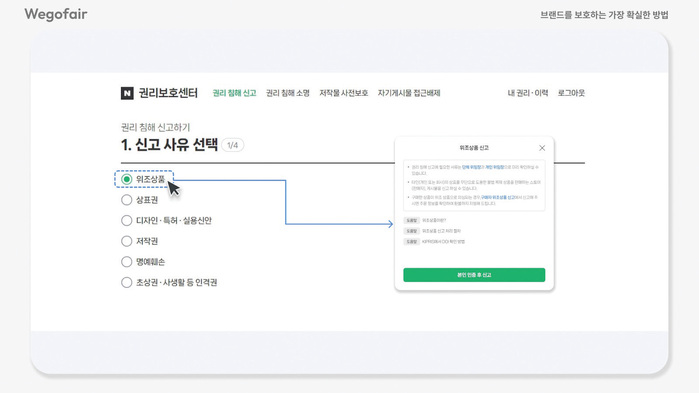Open the KIPRIS DOI 확인 방법 help item
Screen dimensions: 699x393
point(434,242)
